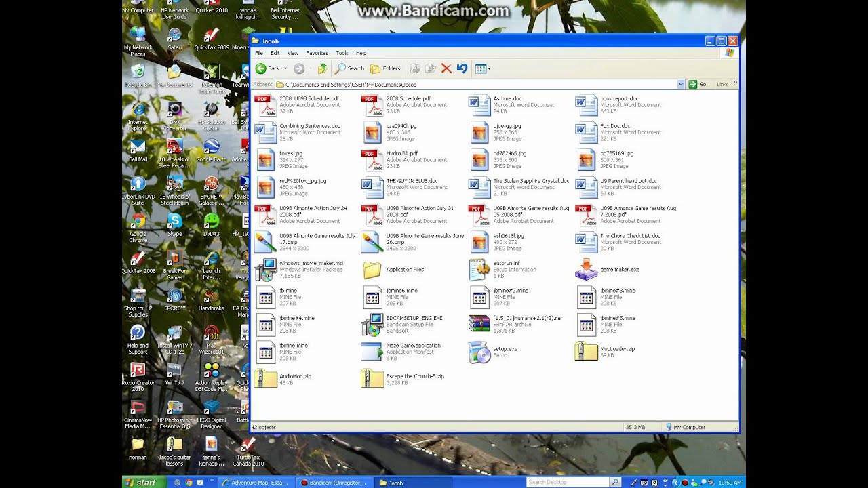This screenshot has height=488, width=868.
Task: Open the Tools menu
Action: coord(342,53)
